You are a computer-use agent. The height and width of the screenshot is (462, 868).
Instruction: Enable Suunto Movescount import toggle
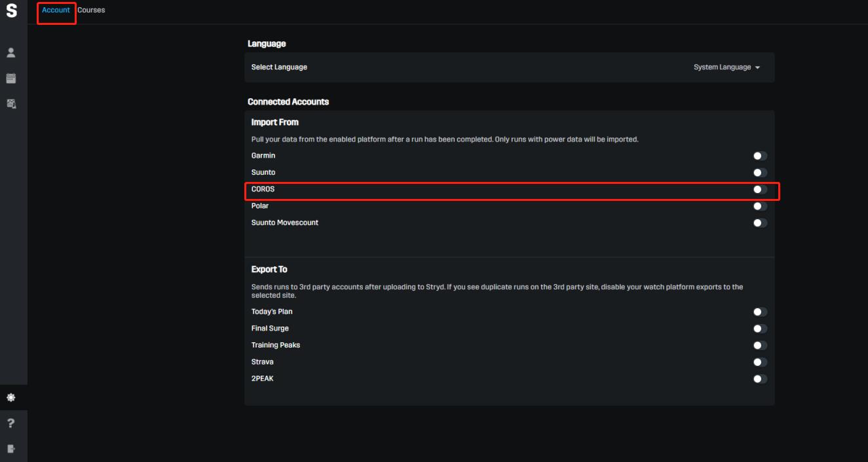coord(759,222)
